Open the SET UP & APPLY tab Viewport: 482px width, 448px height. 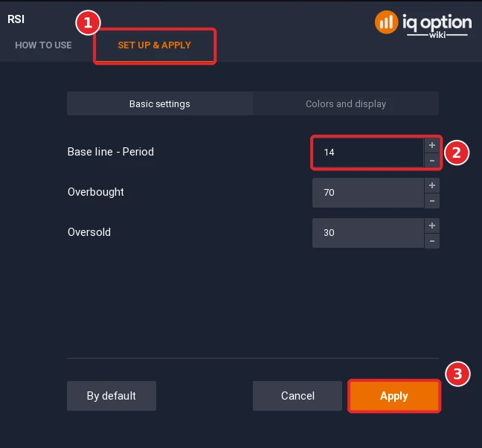point(154,45)
